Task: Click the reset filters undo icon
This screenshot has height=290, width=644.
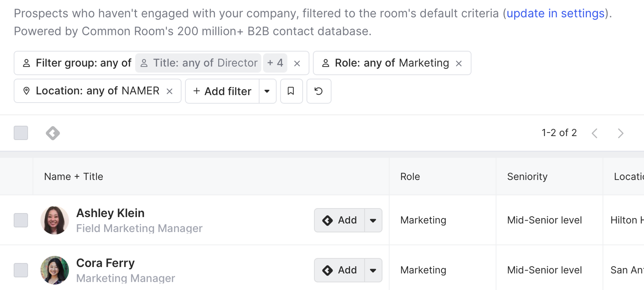Action: (318, 91)
